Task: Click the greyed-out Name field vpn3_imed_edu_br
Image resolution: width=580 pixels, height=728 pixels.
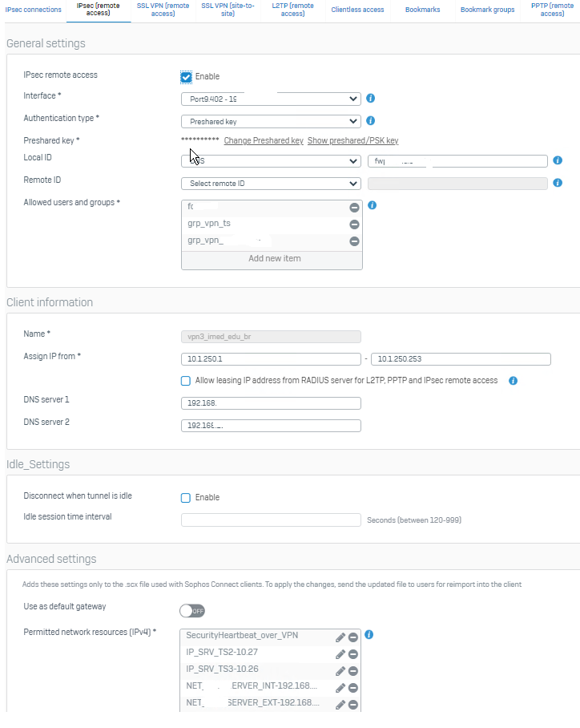Action: coord(271,337)
